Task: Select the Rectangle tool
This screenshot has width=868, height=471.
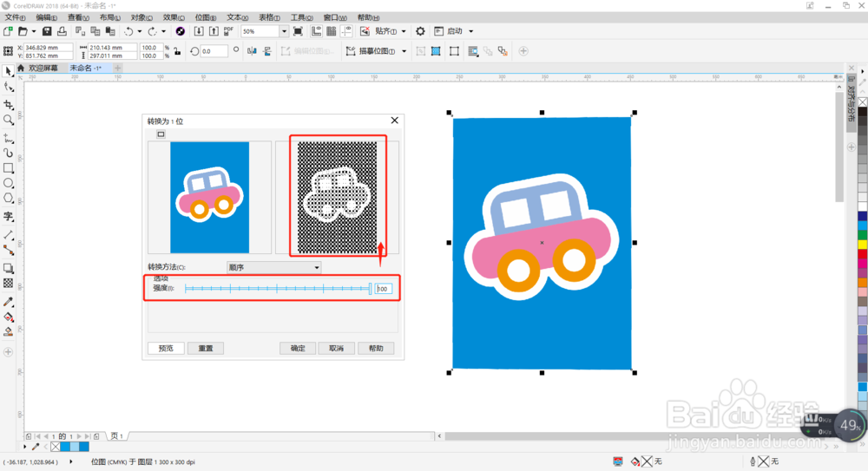Action: click(x=9, y=167)
